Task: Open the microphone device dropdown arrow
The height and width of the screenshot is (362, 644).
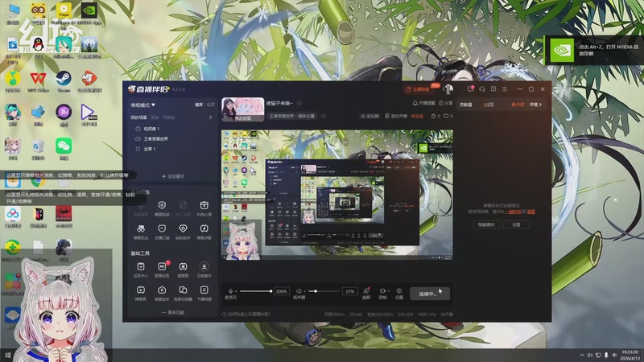Action: (x=236, y=291)
